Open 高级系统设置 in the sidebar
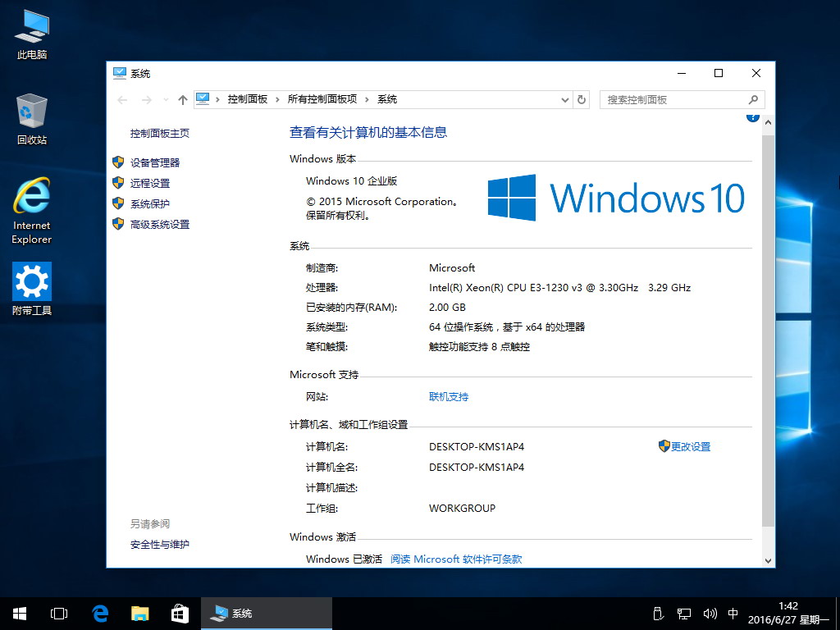The image size is (840, 630). [160, 225]
